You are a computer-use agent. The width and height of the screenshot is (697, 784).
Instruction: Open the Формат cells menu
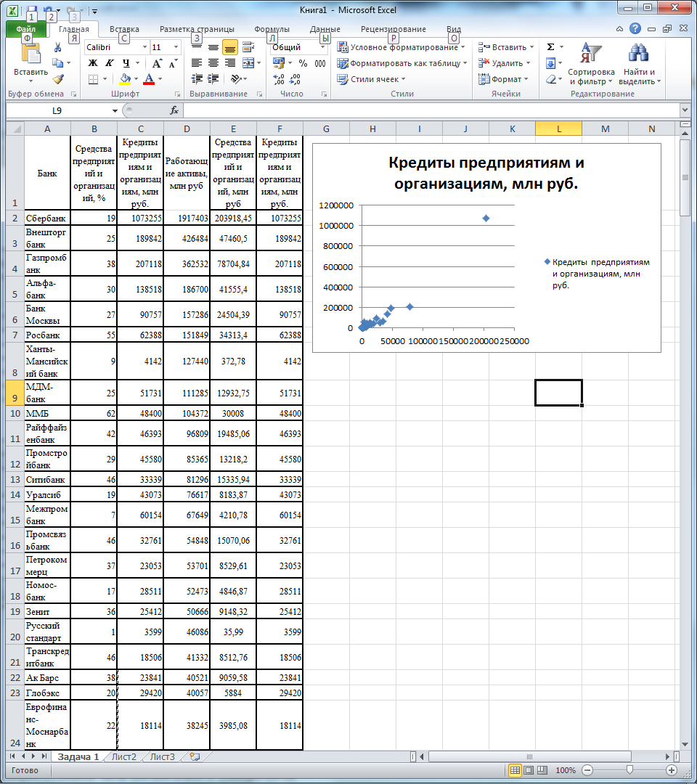pos(503,79)
